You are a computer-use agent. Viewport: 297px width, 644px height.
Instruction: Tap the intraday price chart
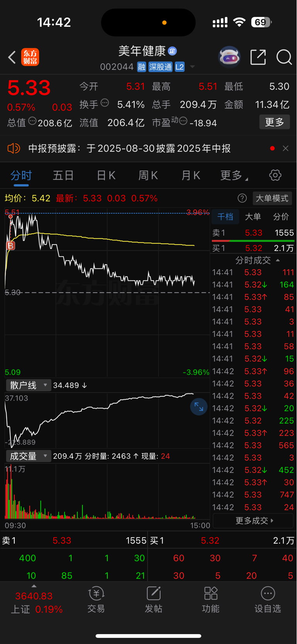tap(107, 292)
